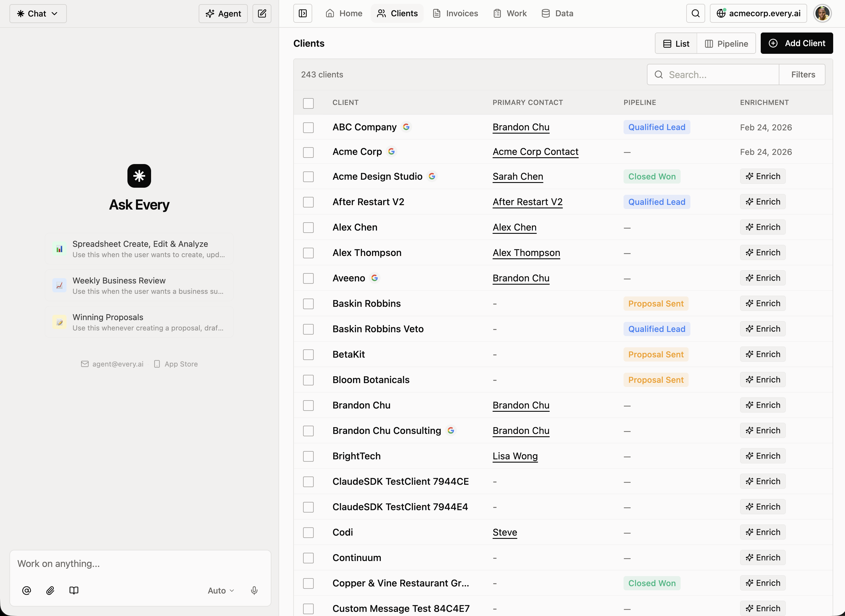Select the Continuum row checkbox
The width and height of the screenshot is (845, 616).
tap(308, 558)
